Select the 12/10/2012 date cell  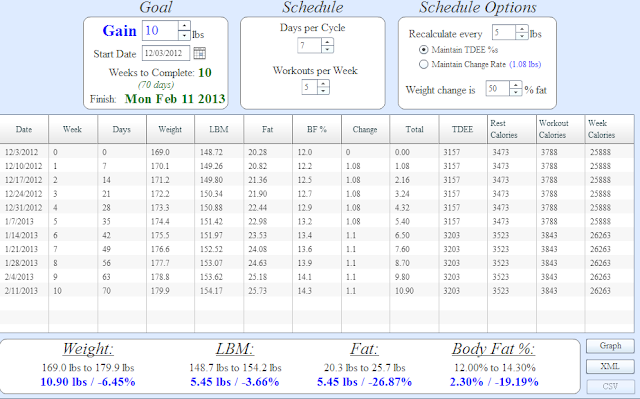coord(23,166)
